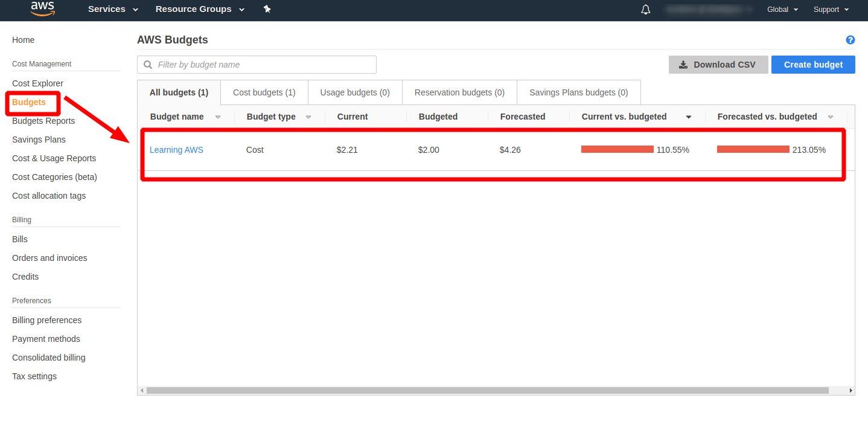Click the $2.21 current value
Image resolution: width=868 pixels, height=424 pixels.
point(347,150)
